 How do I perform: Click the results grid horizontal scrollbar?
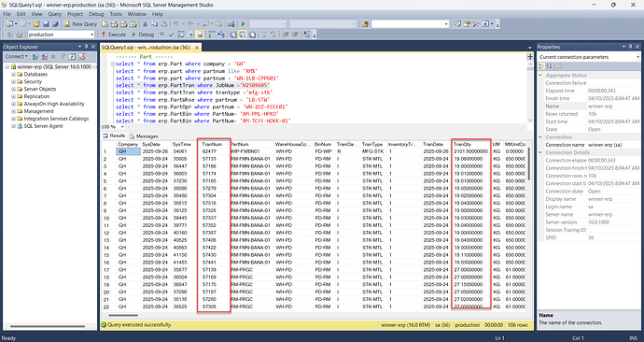(x=123, y=315)
